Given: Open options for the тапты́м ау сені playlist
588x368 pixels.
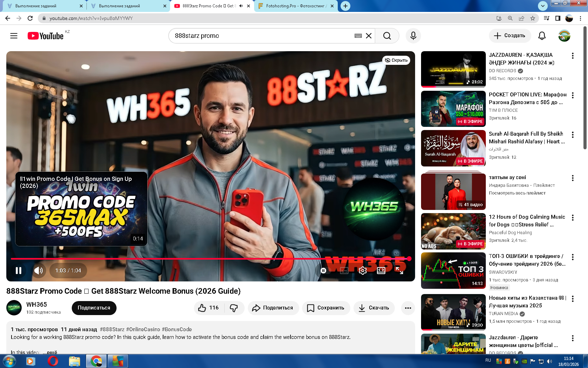Looking at the screenshot, I should 573,178.
